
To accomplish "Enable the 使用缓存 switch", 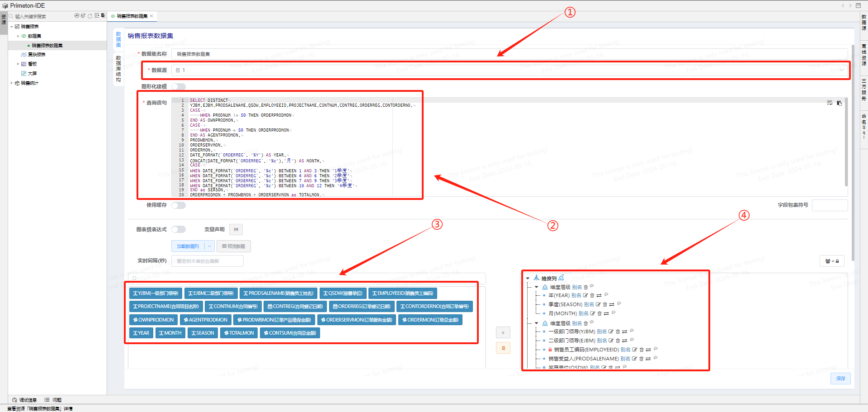I will click(179, 205).
